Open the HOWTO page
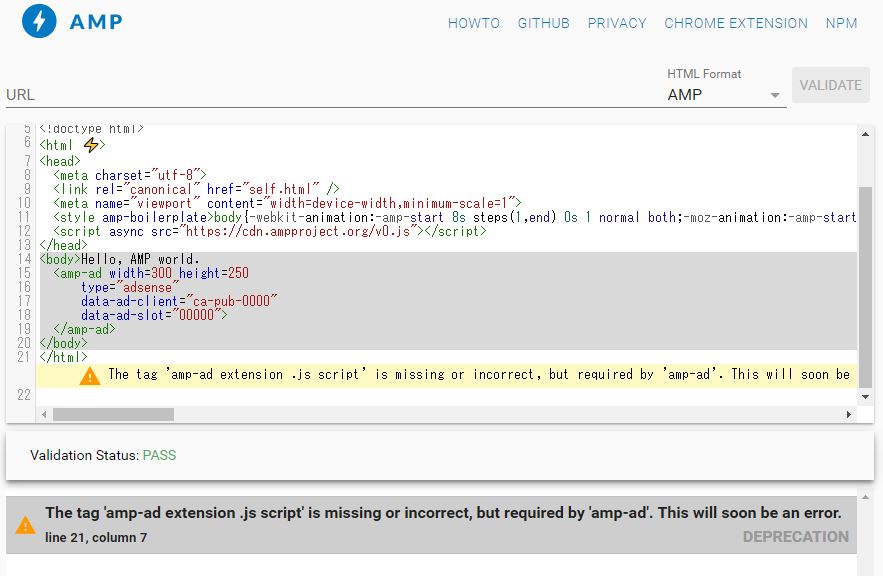883x576 pixels. pyautogui.click(x=474, y=23)
